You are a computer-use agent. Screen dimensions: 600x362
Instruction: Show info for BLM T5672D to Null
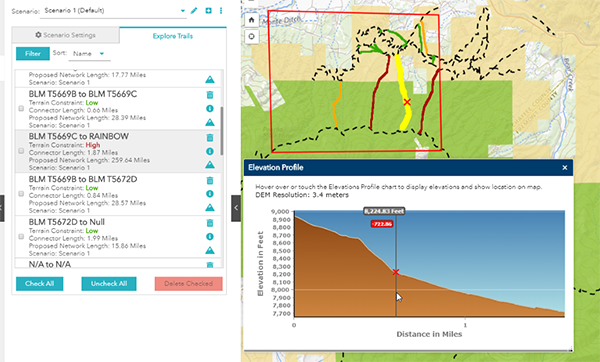click(x=210, y=236)
